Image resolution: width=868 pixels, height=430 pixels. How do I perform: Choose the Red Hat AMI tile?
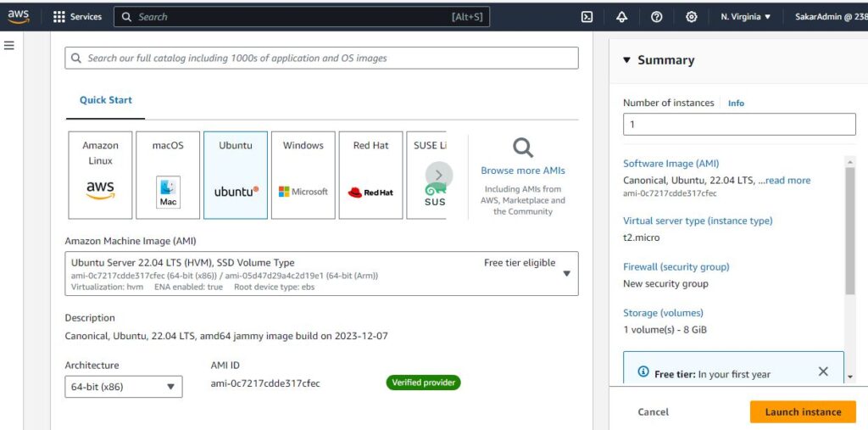pos(370,175)
